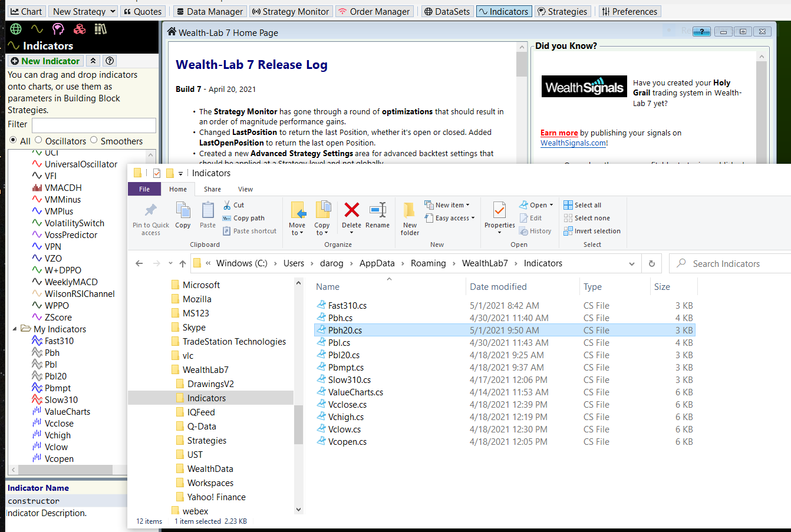Select the Fast310.cs file

click(x=347, y=305)
